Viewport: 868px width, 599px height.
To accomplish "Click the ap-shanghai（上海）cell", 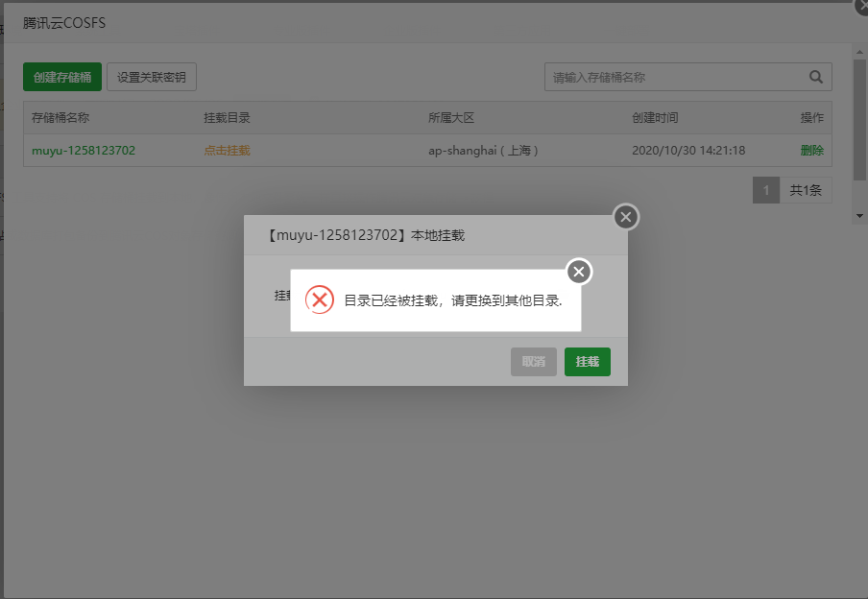I will pos(483,151).
